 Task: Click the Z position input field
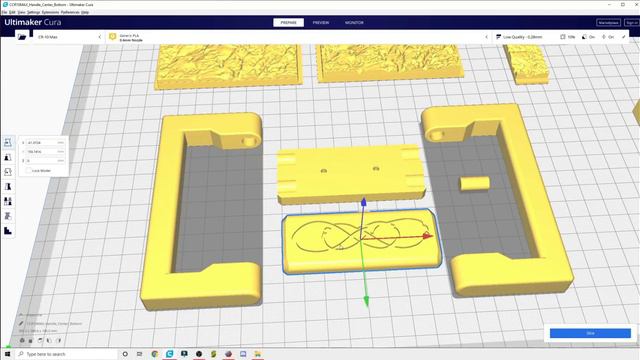[45, 160]
